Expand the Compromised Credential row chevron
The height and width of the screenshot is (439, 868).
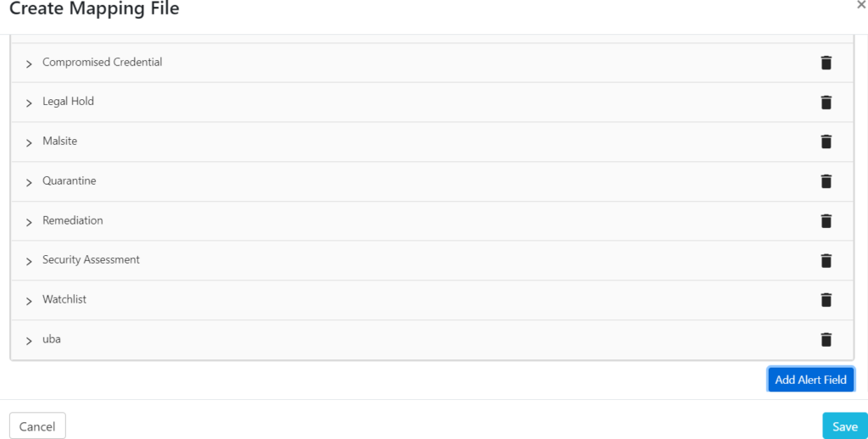click(29, 64)
